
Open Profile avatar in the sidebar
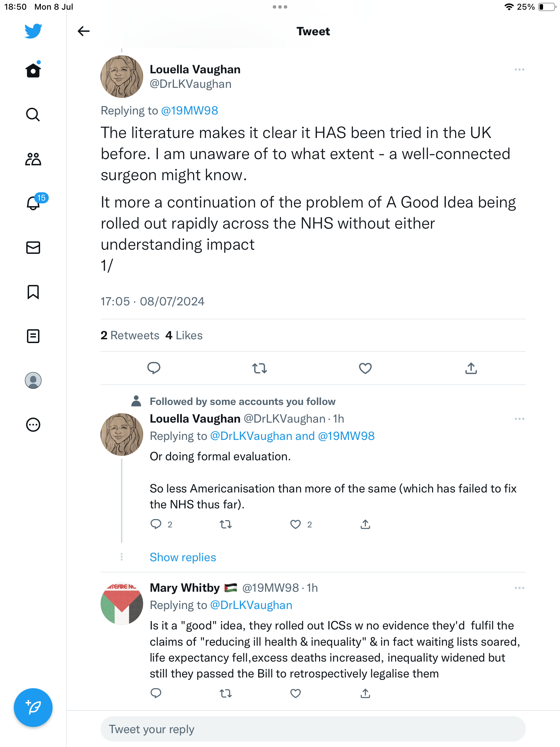coord(33,380)
